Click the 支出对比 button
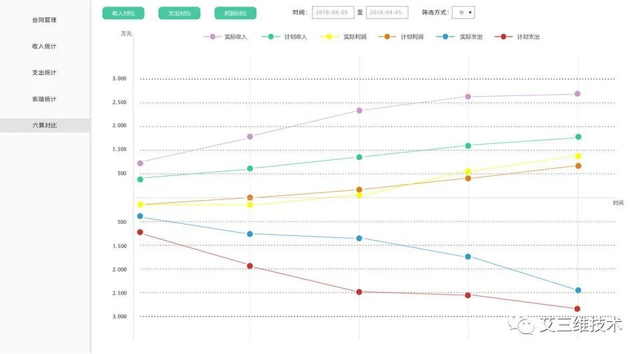The width and height of the screenshot is (644, 354). [180, 13]
